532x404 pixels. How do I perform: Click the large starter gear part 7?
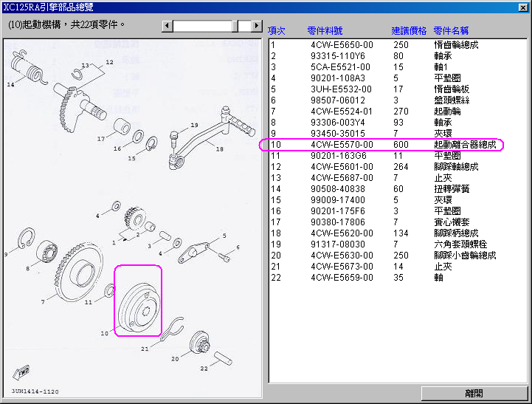coord(78,273)
